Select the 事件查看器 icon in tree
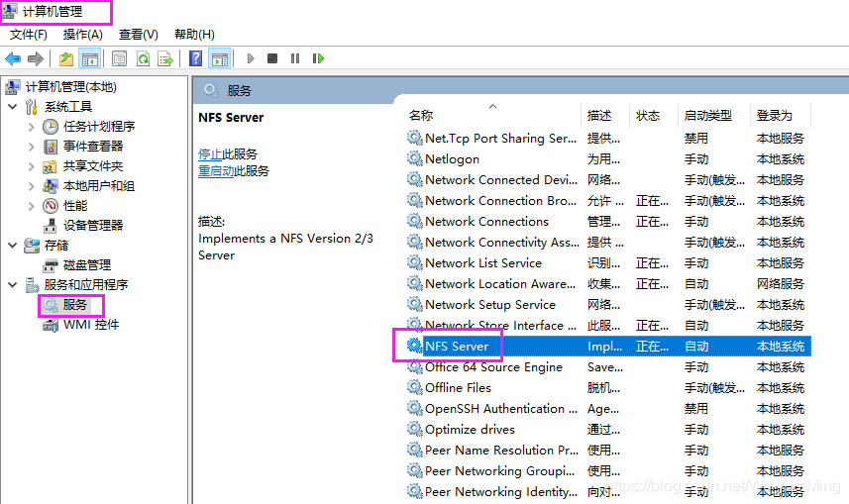 (x=51, y=147)
